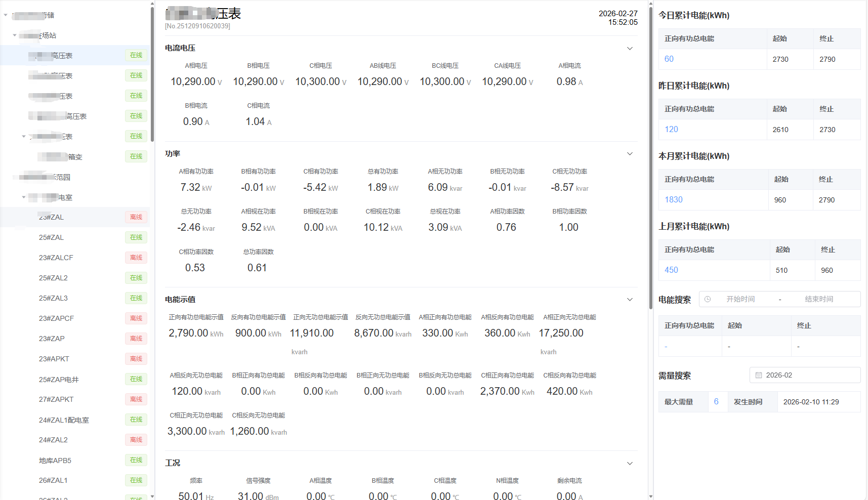This screenshot has height=500, width=868.
Task: Click the 1830 monthly energy link
Action: (x=674, y=199)
